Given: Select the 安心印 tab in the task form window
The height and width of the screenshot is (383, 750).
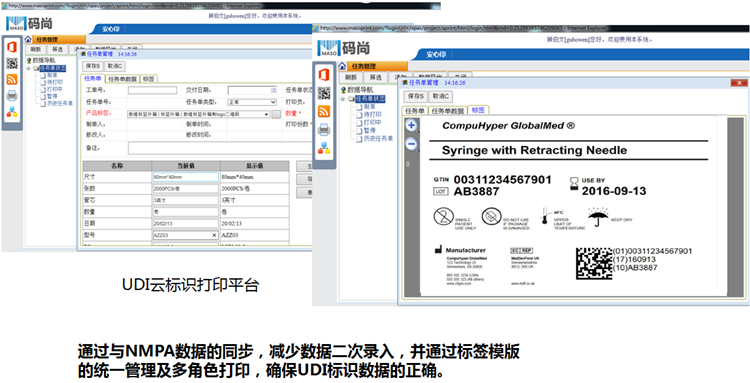Looking at the screenshot, I should [x=110, y=29].
